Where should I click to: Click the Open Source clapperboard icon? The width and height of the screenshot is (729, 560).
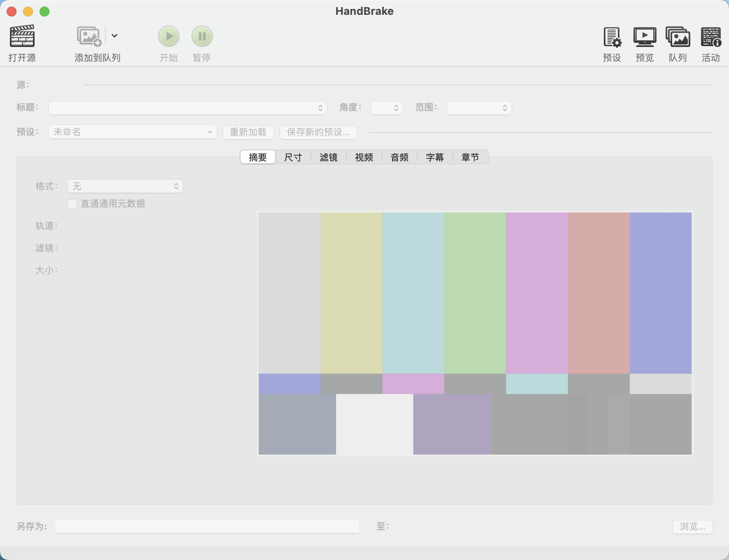click(x=22, y=36)
